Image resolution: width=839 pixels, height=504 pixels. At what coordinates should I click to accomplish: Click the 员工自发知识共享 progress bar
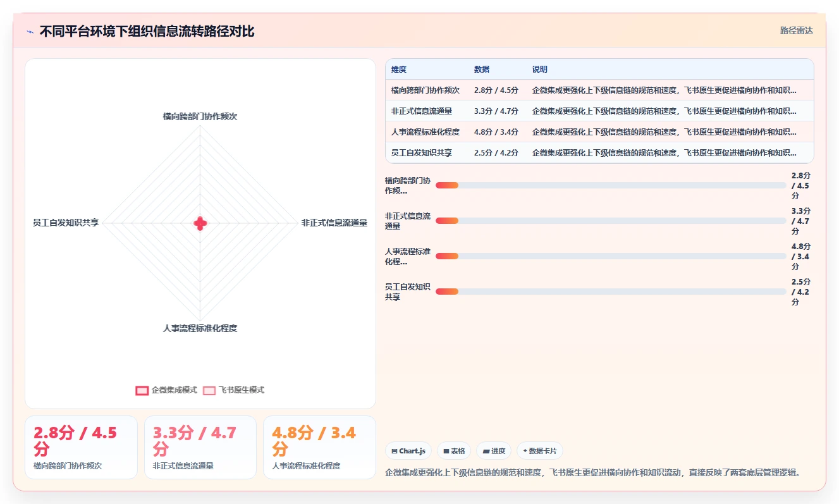pos(611,292)
